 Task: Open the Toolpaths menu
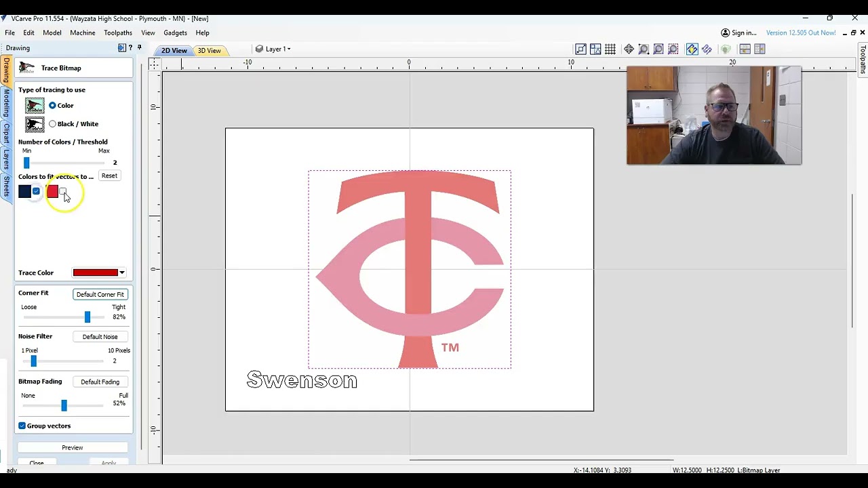point(118,33)
